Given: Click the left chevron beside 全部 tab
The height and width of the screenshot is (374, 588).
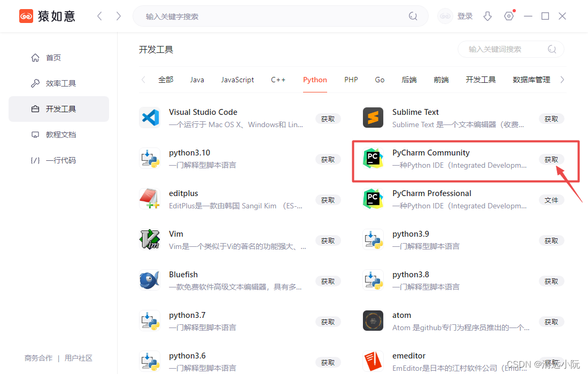Looking at the screenshot, I should 143,79.
